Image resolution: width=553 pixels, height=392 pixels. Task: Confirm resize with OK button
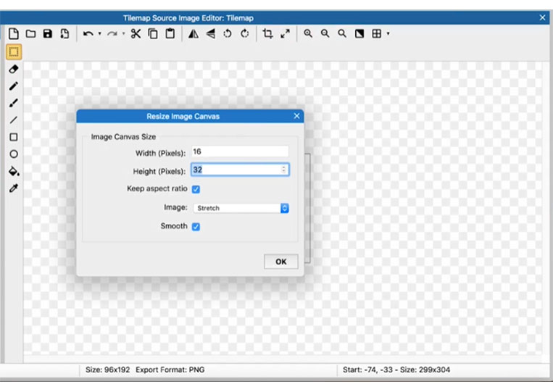[281, 262]
